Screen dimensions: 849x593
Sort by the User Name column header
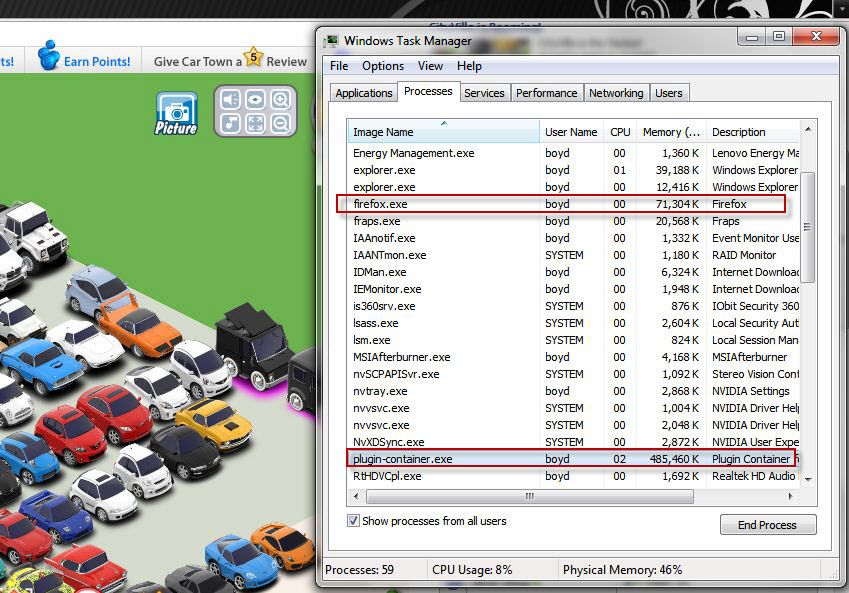(571, 132)
